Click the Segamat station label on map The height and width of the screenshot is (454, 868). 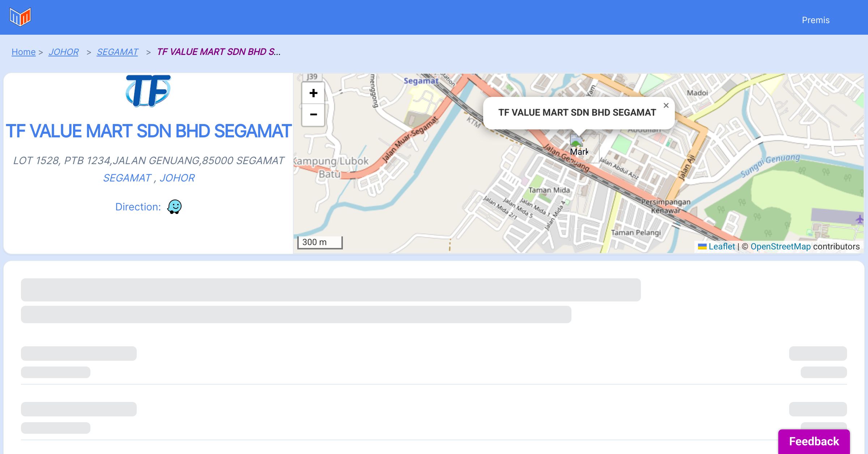coord(421,81)
